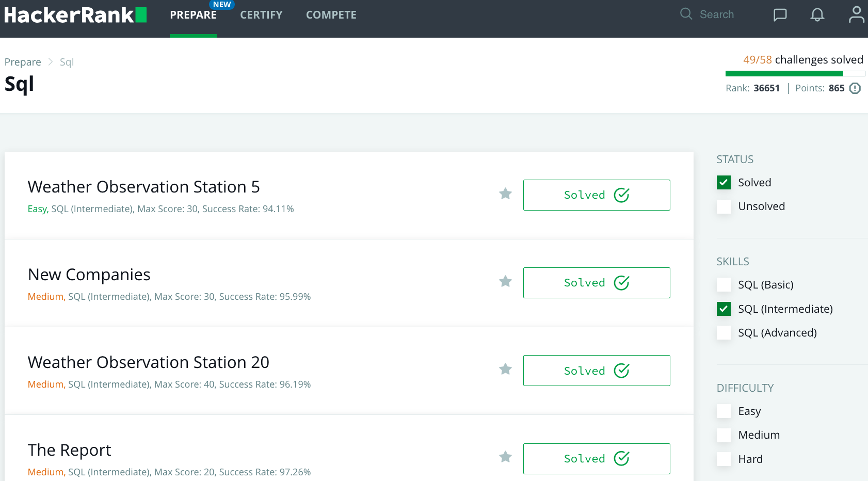Open Solved button for New Companies
This screenshot has width=868, height=481.
[x=597, y=283]
